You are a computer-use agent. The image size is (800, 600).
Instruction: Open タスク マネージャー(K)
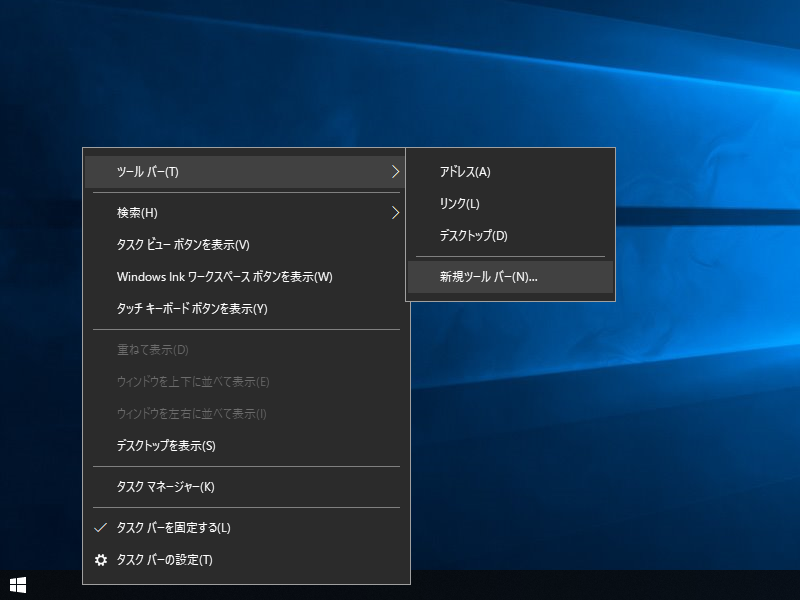pyautogui.click(x=245, y=487)
